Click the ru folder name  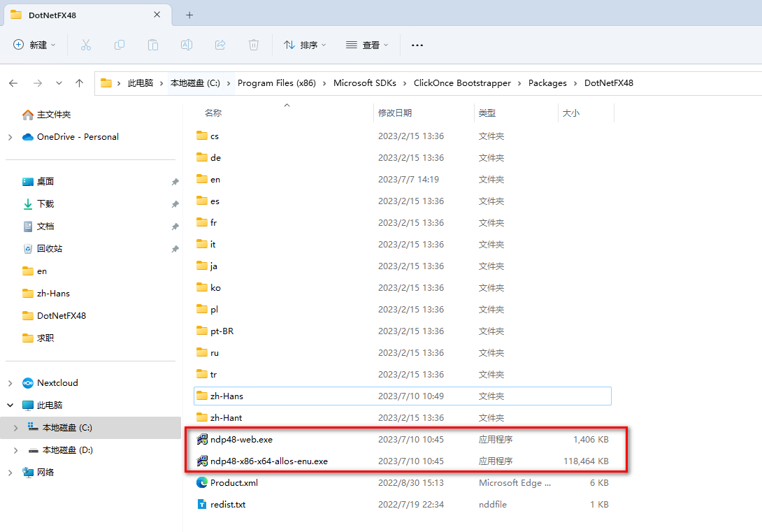click(x=215, y=353)
